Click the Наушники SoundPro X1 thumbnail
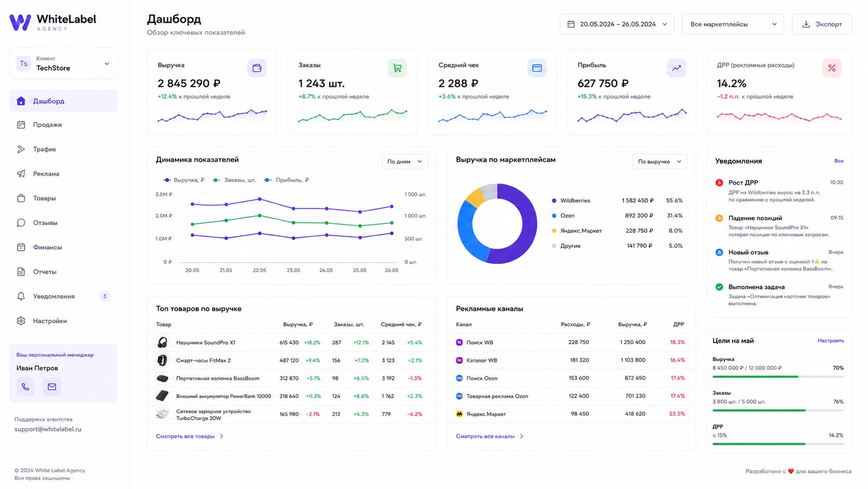Image resolution: width=868 pixels, height=489 pixels. [x=162, y=342]
